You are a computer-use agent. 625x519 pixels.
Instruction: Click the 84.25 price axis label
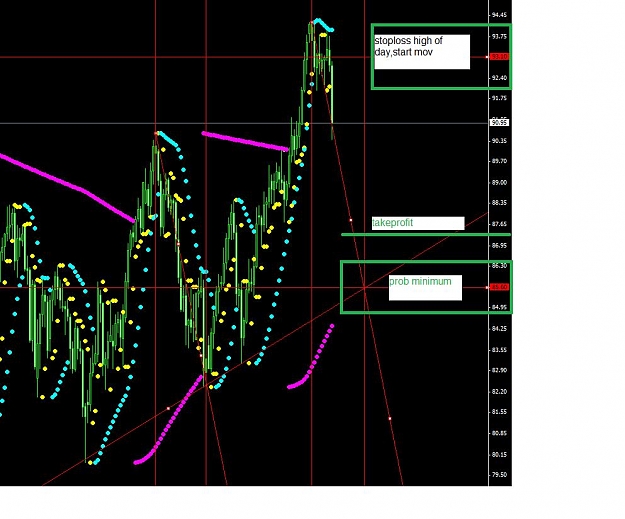coord(499,328)
